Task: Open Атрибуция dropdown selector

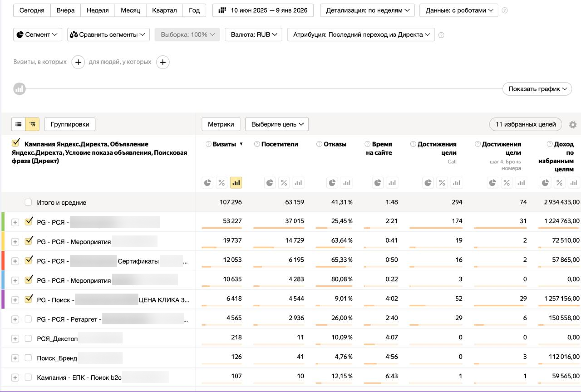Action: (361, 34)
